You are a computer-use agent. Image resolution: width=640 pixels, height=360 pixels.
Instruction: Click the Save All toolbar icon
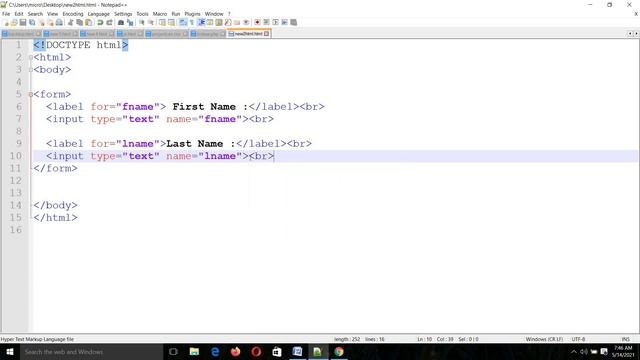click(32, 22)
